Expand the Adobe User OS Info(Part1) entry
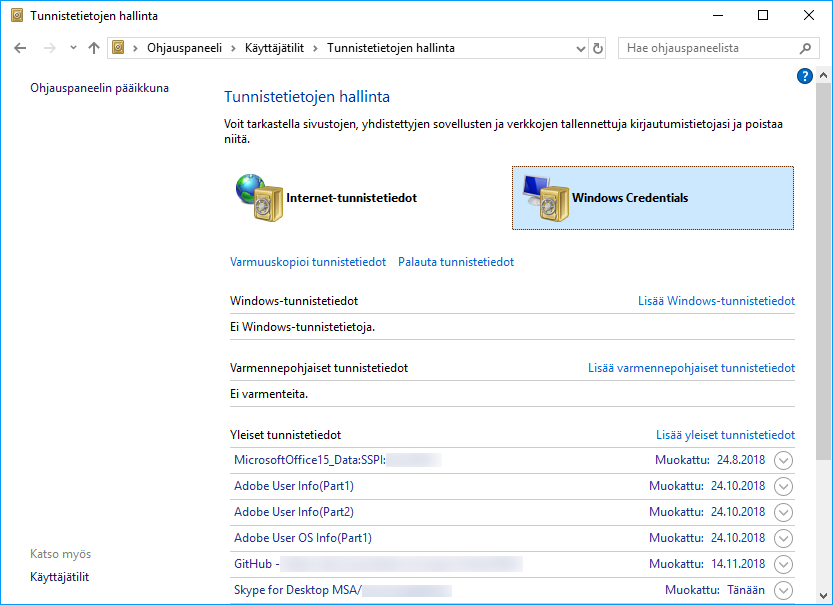 click(x=783, y=538)
